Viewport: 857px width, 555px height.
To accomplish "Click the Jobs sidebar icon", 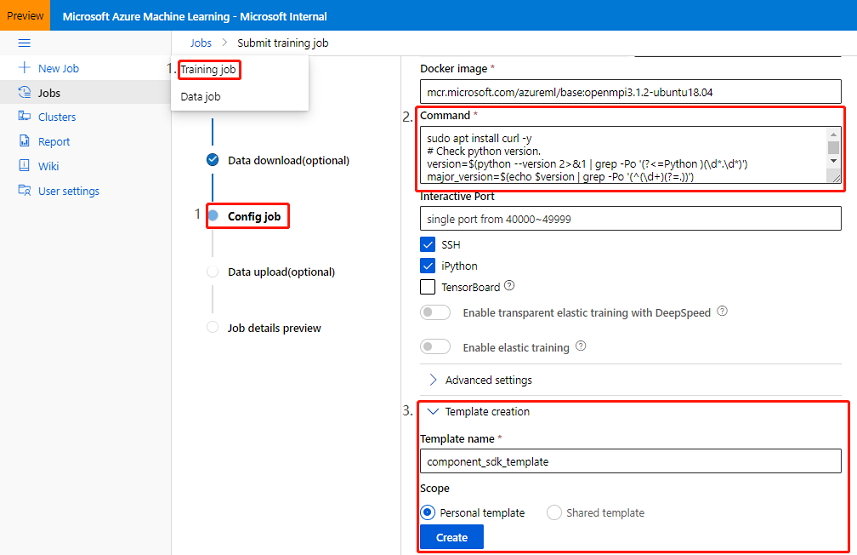I will [25, 92].
